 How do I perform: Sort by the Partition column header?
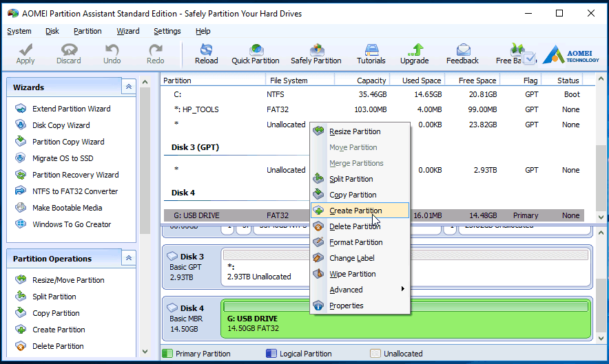(214, 81)
